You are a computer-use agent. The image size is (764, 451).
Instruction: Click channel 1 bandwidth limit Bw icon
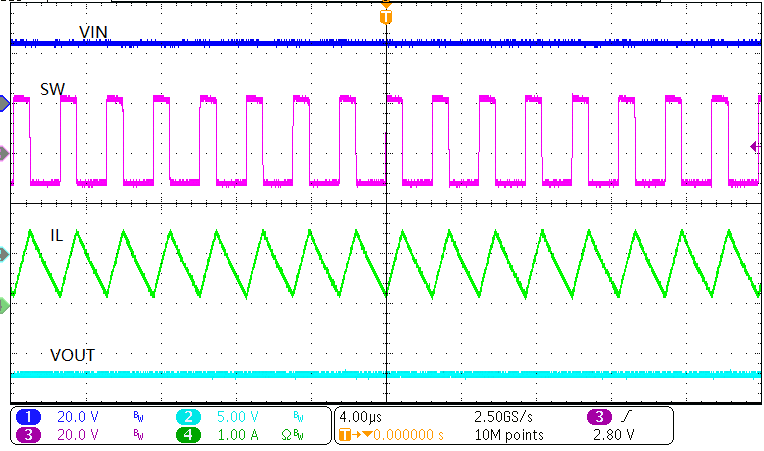click(138, 417)
